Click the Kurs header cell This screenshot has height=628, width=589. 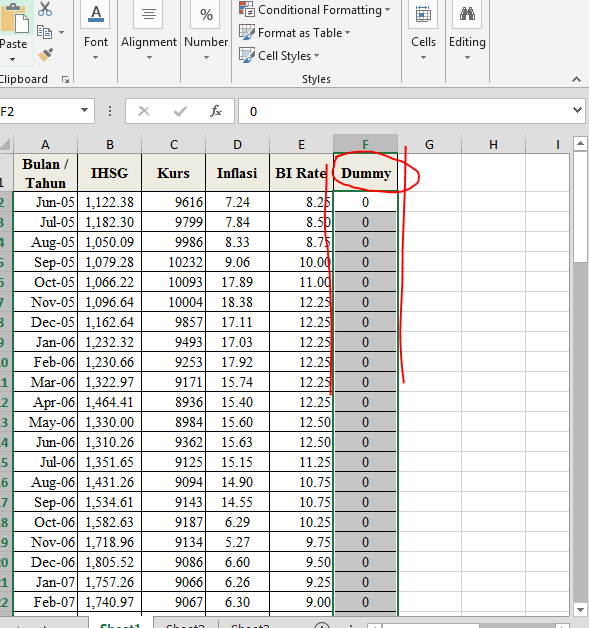[x=173, y=173]
